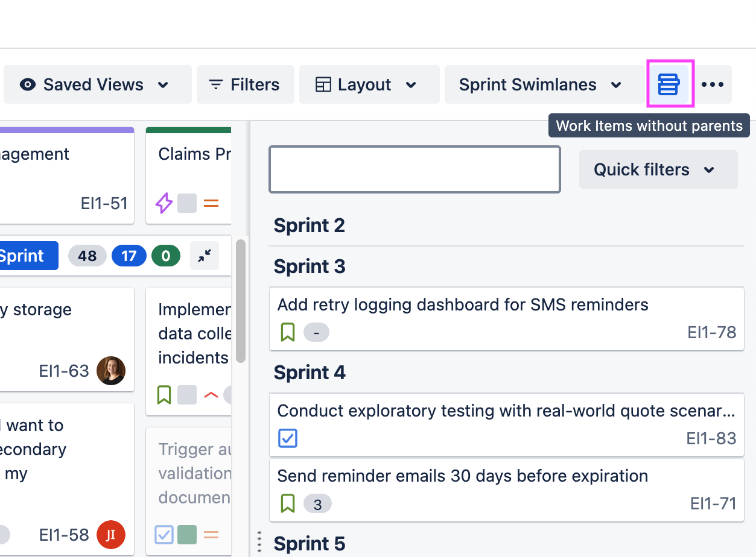Click the Work Items without parents icon

point(669,84)
